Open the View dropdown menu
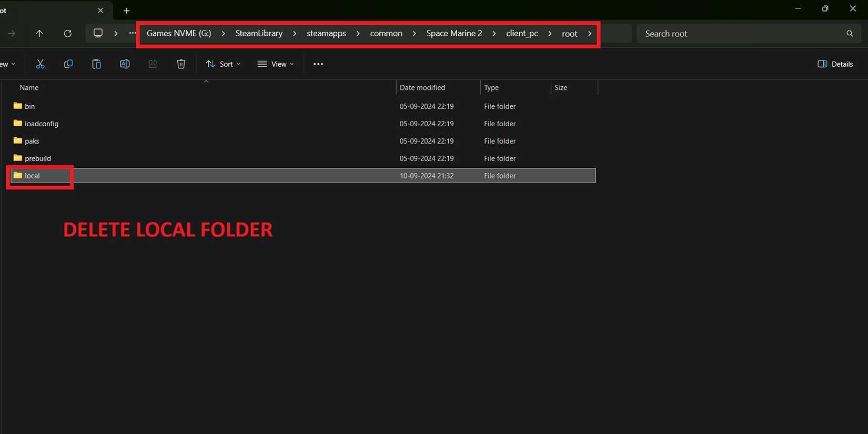868x434 pixels. click(x=276, y=64)
